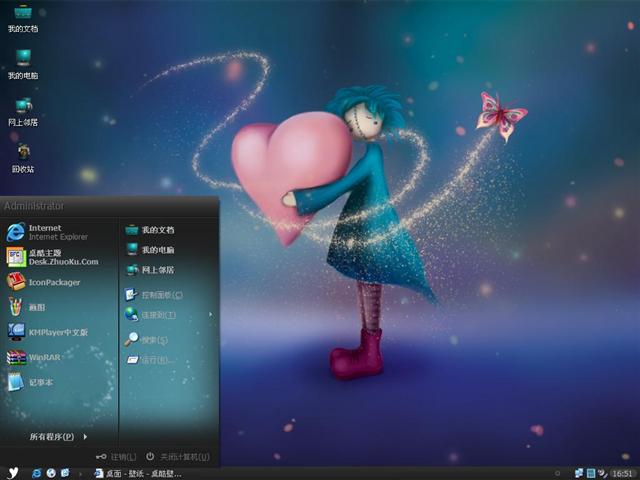The image size is (640, 480).
Task: Select 我的文档 in start menu
Action: point(157,230)
